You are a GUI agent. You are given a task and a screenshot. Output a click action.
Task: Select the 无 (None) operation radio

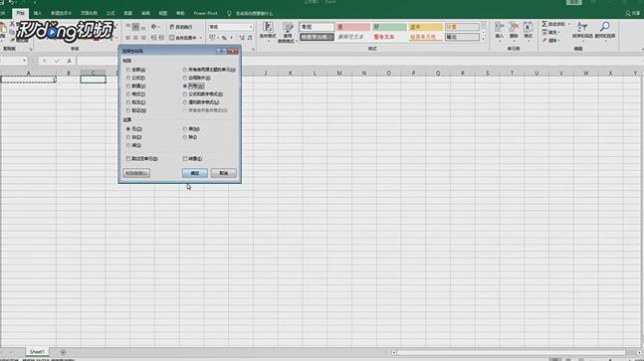[x=134, y=129]
